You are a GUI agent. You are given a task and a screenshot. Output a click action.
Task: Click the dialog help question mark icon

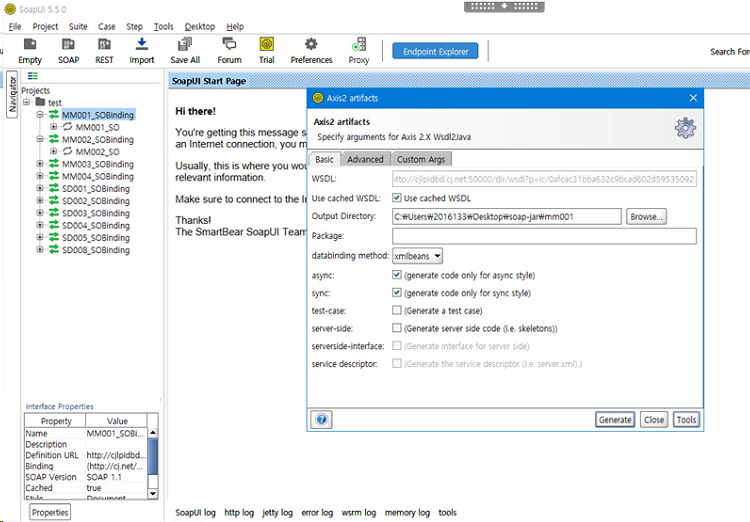click(x=321, y=420)
